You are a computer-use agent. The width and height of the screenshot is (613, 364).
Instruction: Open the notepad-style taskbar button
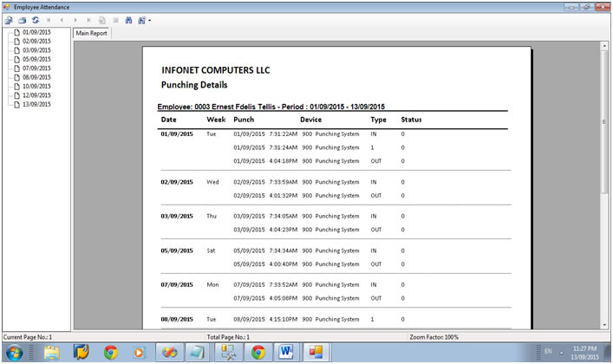(198, 353)
